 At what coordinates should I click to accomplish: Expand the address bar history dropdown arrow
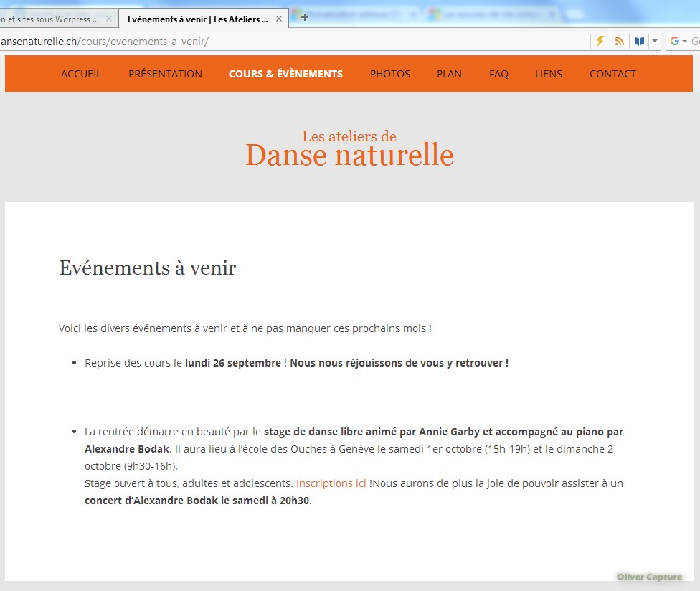pos(655,41)
